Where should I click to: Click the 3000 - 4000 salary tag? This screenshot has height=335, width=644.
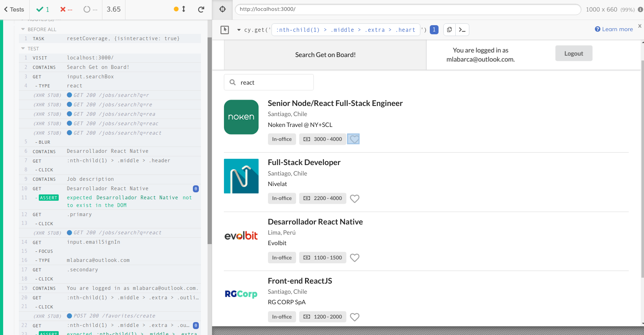click(323, 139)
